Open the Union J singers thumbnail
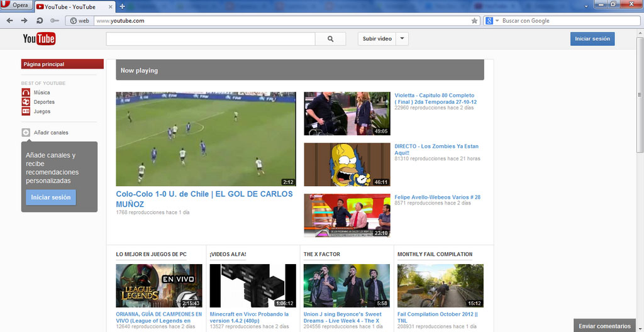644x332 pixels. [x=347, y=285]
